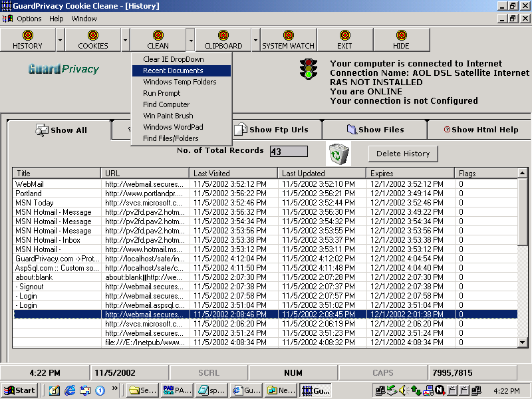Expand the quick launch overflow chevron

click(x=114, y=388)
